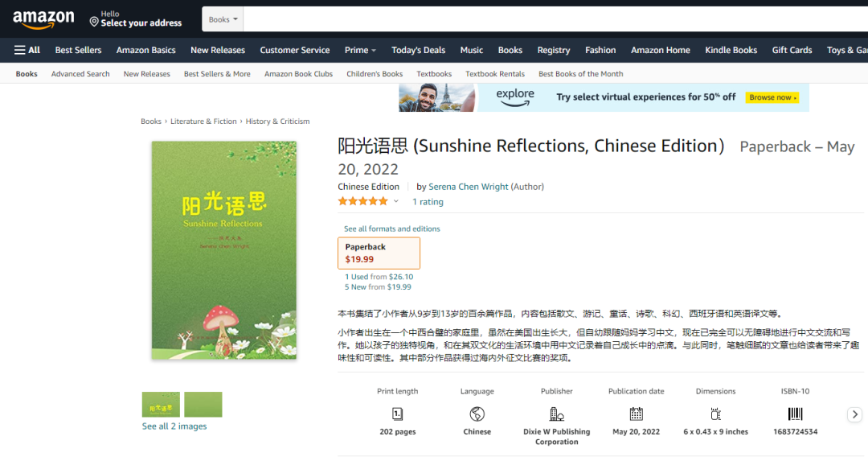Open 5 New from $19.99 offer
868x457 pixels.
378,287
